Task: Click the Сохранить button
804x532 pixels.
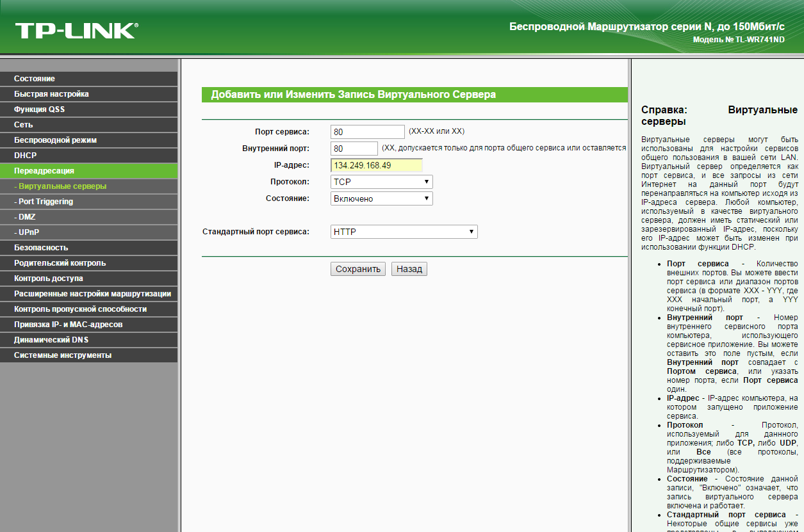Action: [x=359, y=269]
